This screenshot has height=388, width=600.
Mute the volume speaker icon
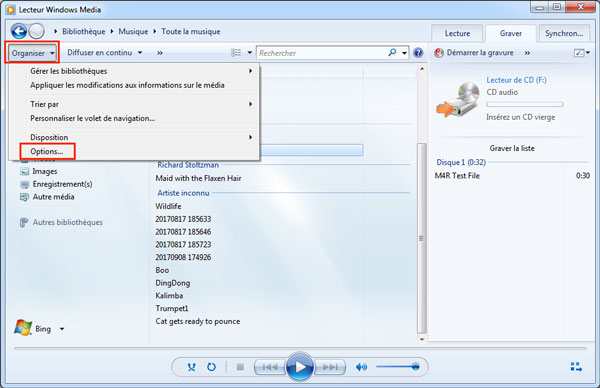click(x=361, y=367)
